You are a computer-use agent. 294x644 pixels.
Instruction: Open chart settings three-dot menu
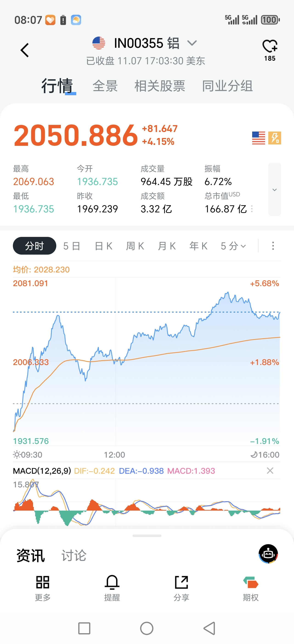tap(273, 246)
